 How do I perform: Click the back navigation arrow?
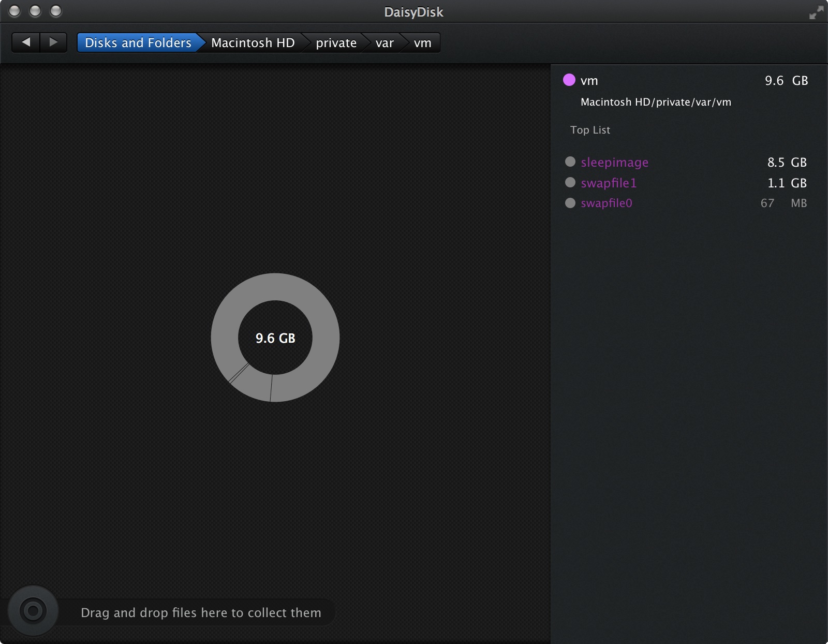click(x=26, y=42)
